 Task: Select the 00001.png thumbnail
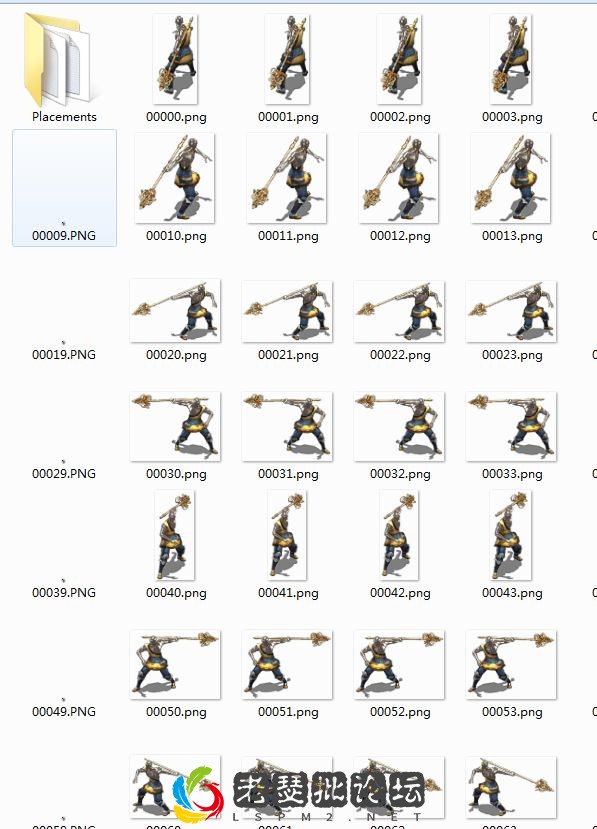click(287, 59)
